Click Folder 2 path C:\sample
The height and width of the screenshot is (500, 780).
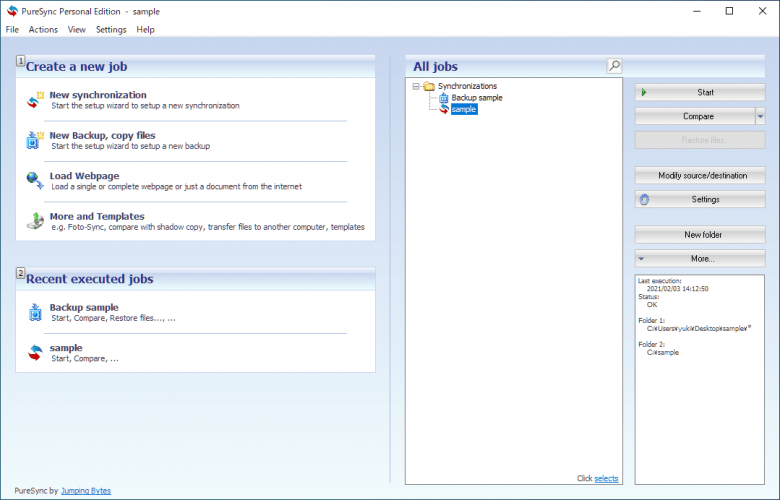[x=663, y=352]
